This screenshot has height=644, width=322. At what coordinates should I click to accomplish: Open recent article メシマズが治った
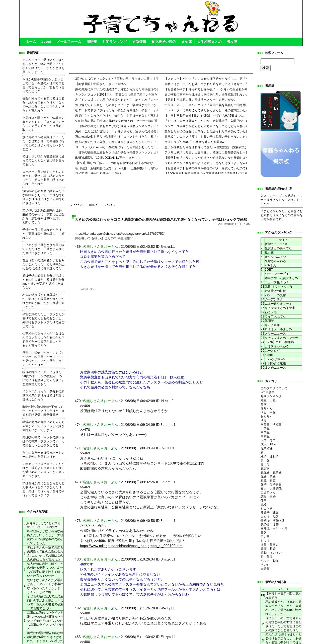point(43,395)
